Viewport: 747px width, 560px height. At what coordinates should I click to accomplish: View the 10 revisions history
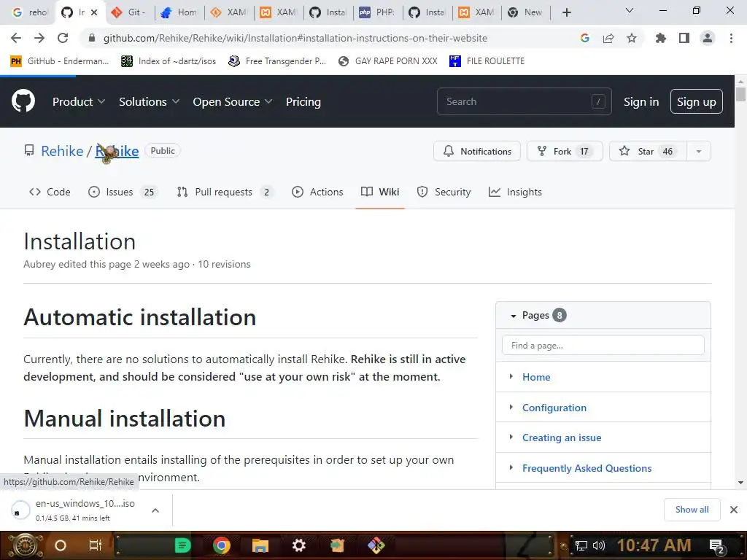(x=224, y=264)
